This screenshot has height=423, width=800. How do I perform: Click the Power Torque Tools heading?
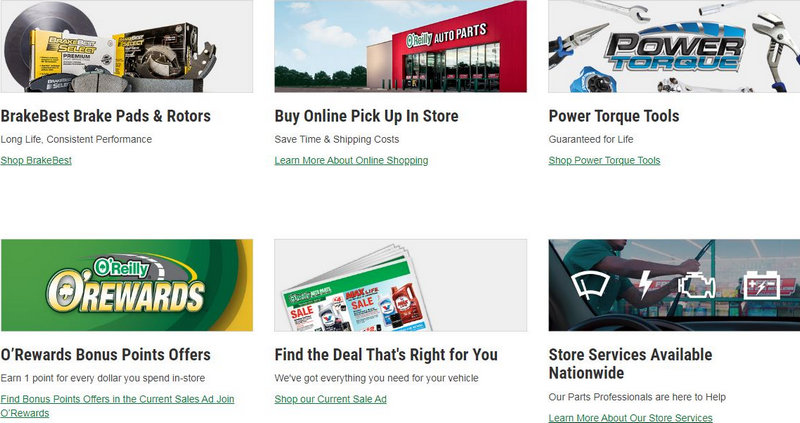pyautogui.click(x=614, y=116)
